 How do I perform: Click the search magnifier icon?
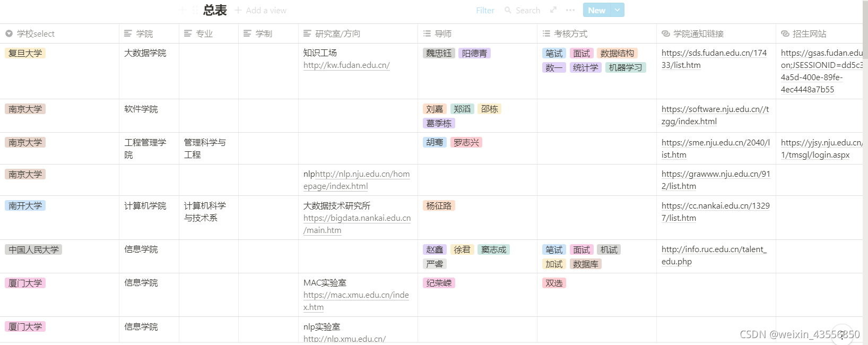coord(508,10)
